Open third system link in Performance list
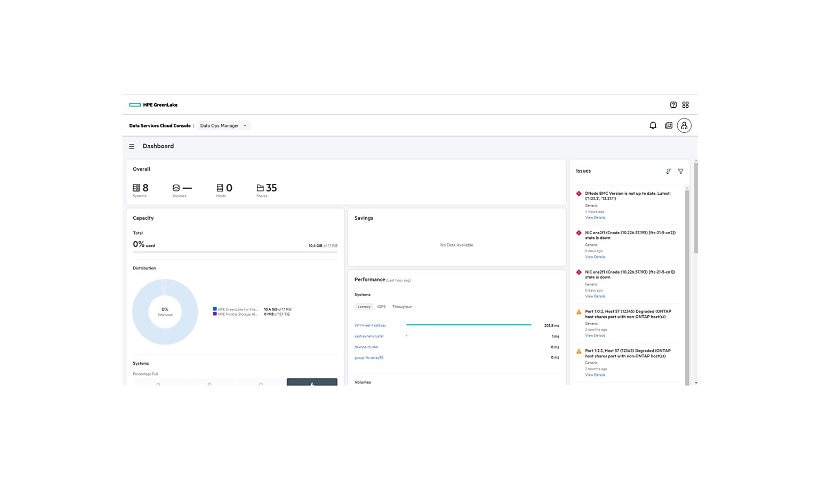Screen dimensions: 820x480 point(367,347)
